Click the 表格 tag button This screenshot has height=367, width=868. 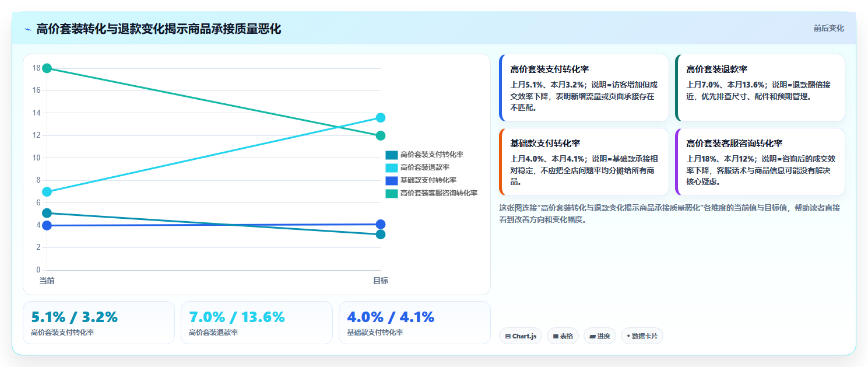click(563, 336)
